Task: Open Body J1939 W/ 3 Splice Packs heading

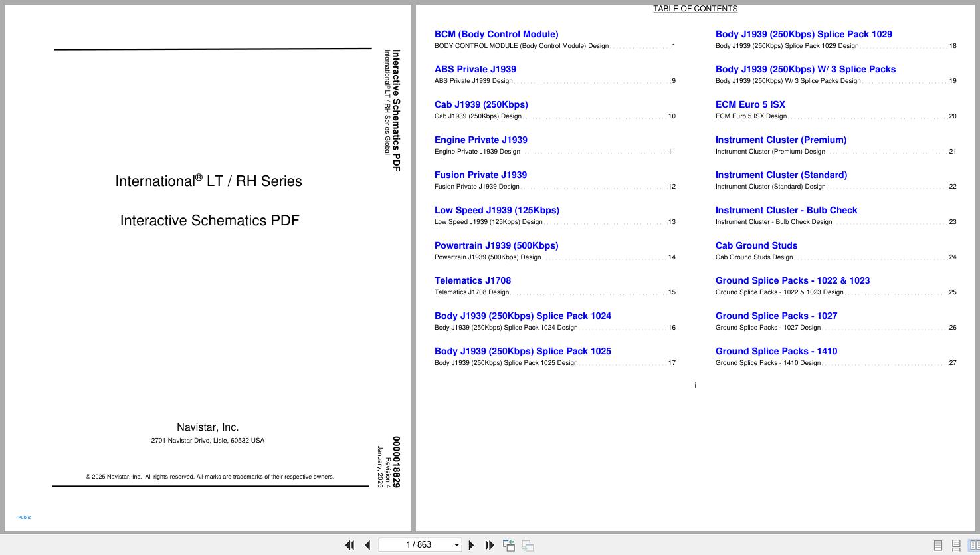Action: (805, 69)
